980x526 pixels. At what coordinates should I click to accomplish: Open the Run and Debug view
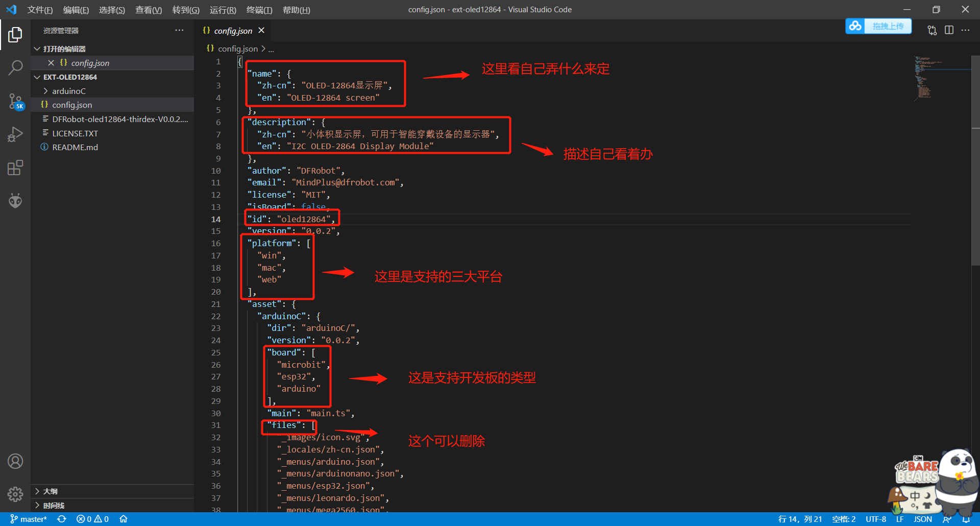pyautogui.click(x=15, y=134)
